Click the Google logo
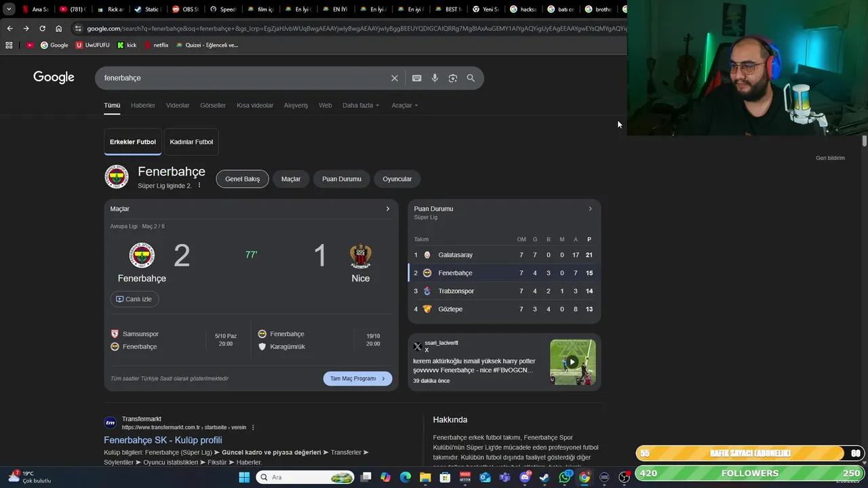This screenshot has width=868, height=488. pos(54,77)
